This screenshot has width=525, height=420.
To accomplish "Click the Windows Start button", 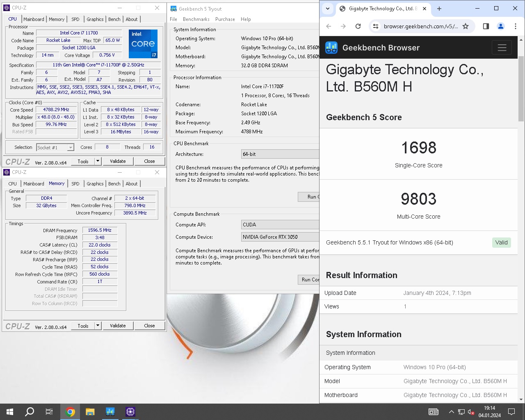I will coord(10,412).
